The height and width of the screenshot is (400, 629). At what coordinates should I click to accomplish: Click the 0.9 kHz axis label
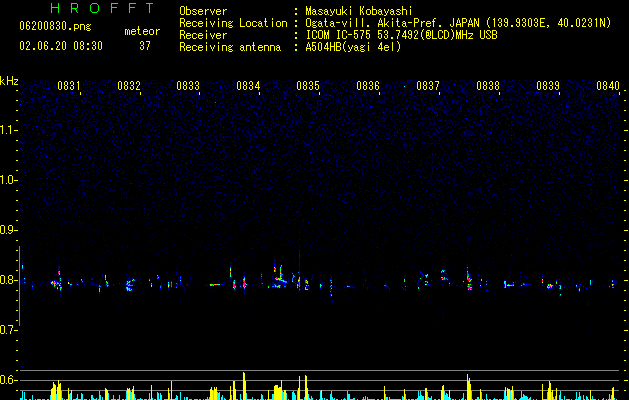click(x=9, y=230)
